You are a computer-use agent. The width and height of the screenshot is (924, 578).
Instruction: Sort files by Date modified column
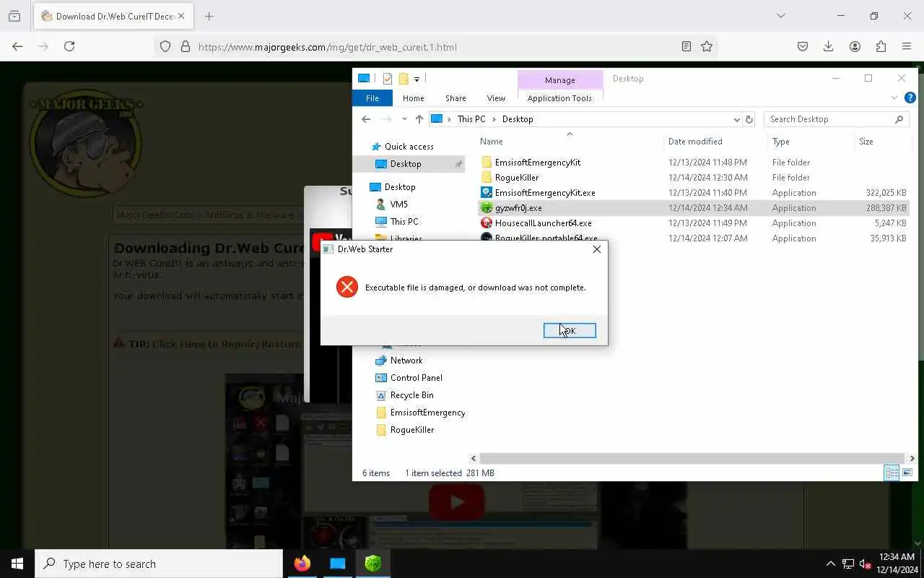click(x=695, y=142)
